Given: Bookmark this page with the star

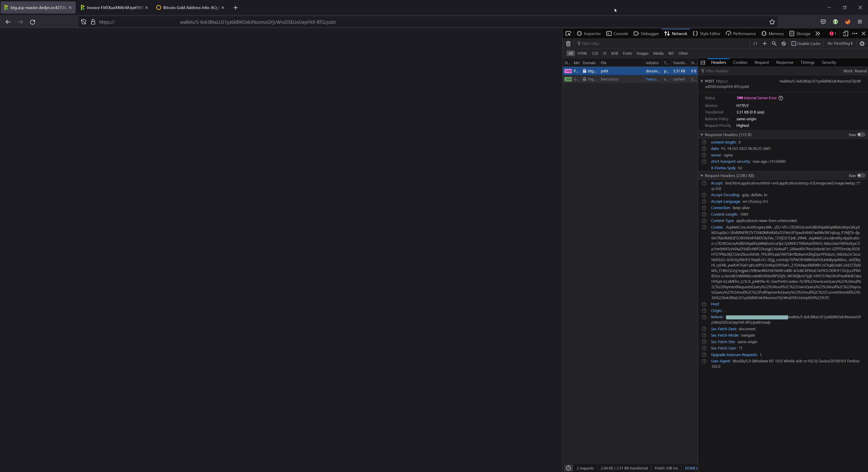Looking at the screenshot, I should (x=772, y=22).
